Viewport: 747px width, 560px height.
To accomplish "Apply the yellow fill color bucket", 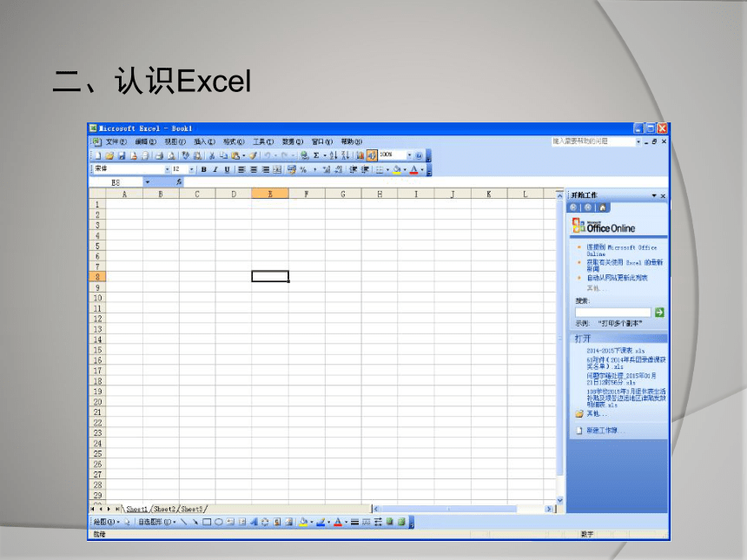I will click(x=396, y=169).
